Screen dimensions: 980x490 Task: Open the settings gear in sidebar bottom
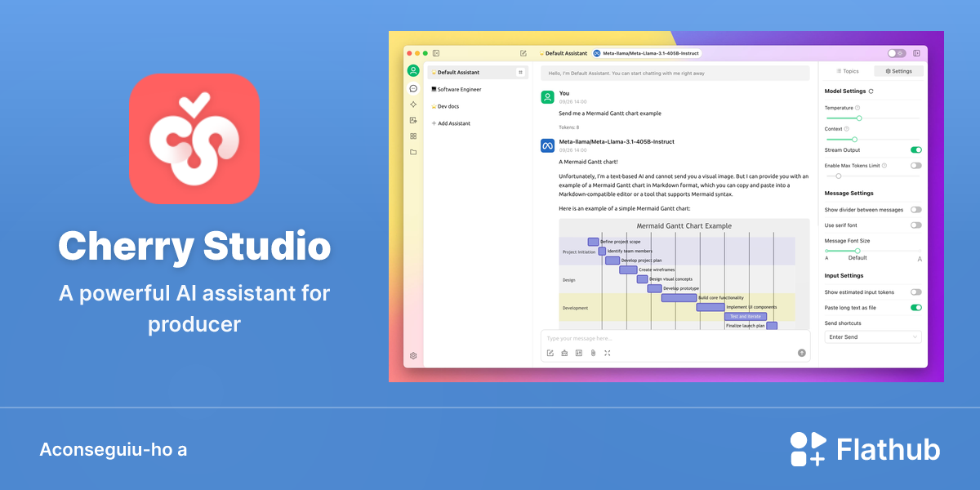point(413,355)
